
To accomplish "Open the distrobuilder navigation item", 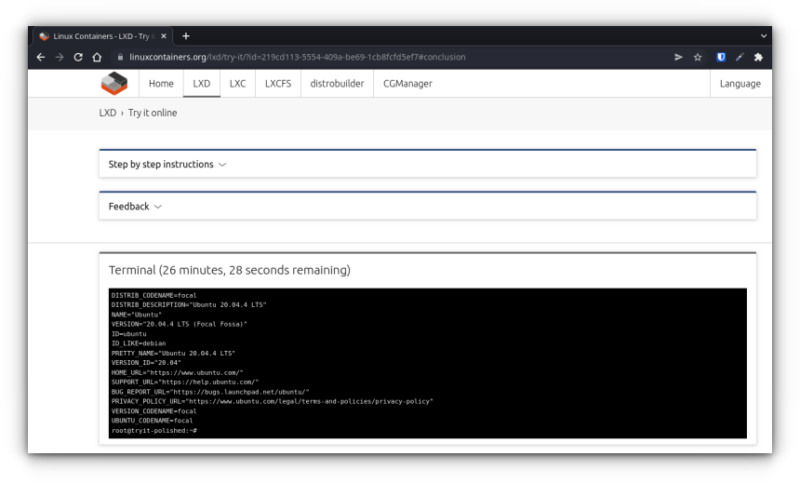I will (337, 84).
